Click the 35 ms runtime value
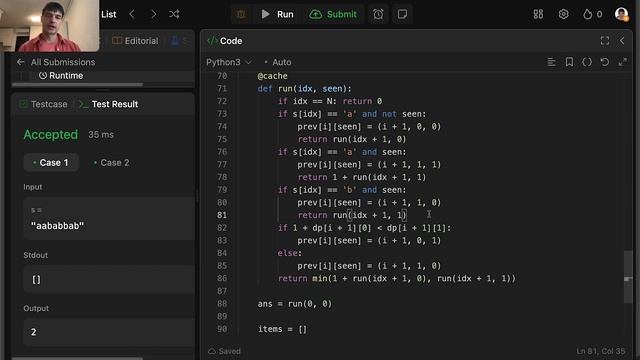Screen dimensions: 640x360 (x=101, y=135)
